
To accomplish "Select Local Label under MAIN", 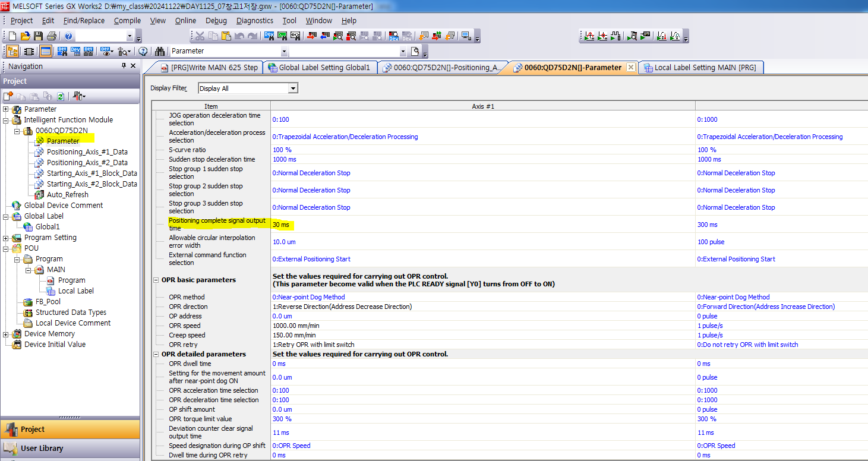I will click(x=76, y=291).
